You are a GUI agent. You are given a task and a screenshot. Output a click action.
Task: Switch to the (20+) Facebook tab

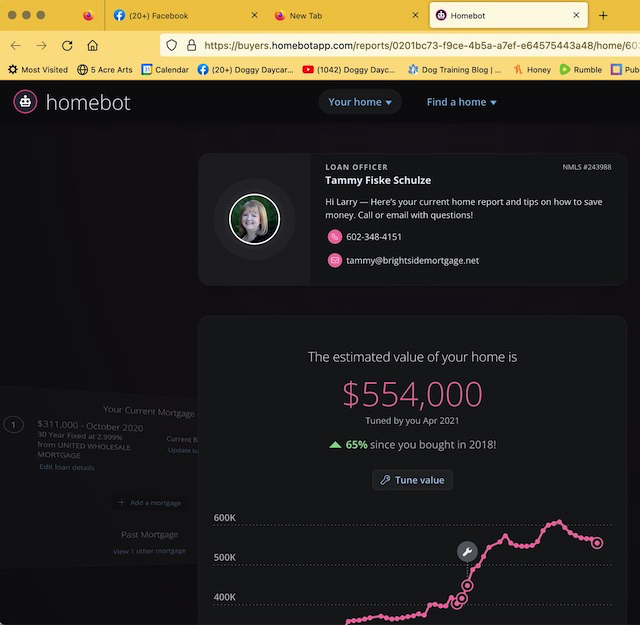pyautogui.click(x=186, y=16)
